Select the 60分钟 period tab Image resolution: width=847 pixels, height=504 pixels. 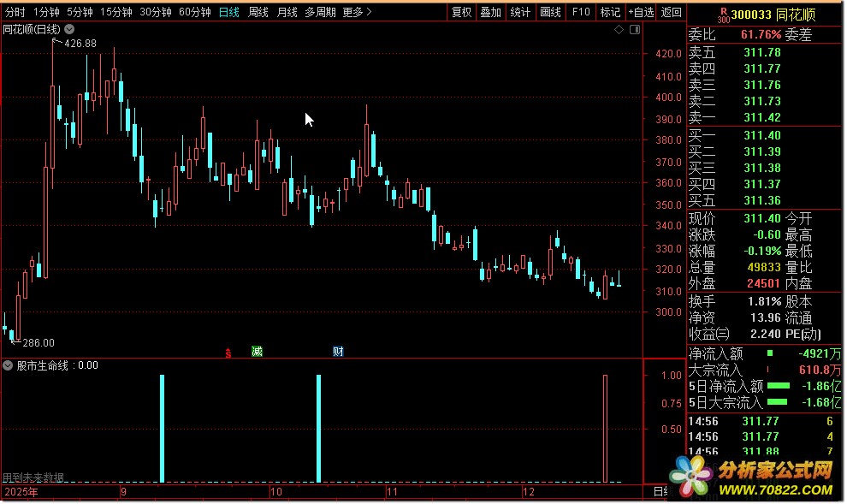[x=194, y=12]
